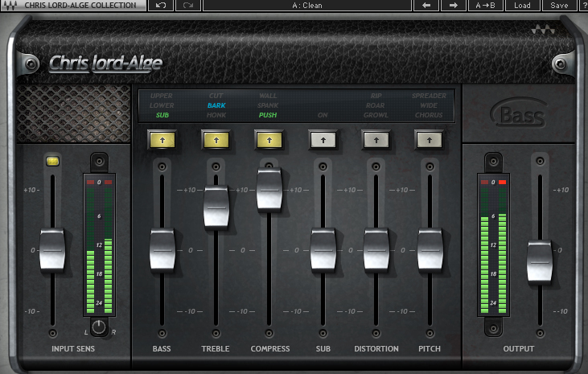Click the output level meter display

pyautogui.click(x=493, y=245)
